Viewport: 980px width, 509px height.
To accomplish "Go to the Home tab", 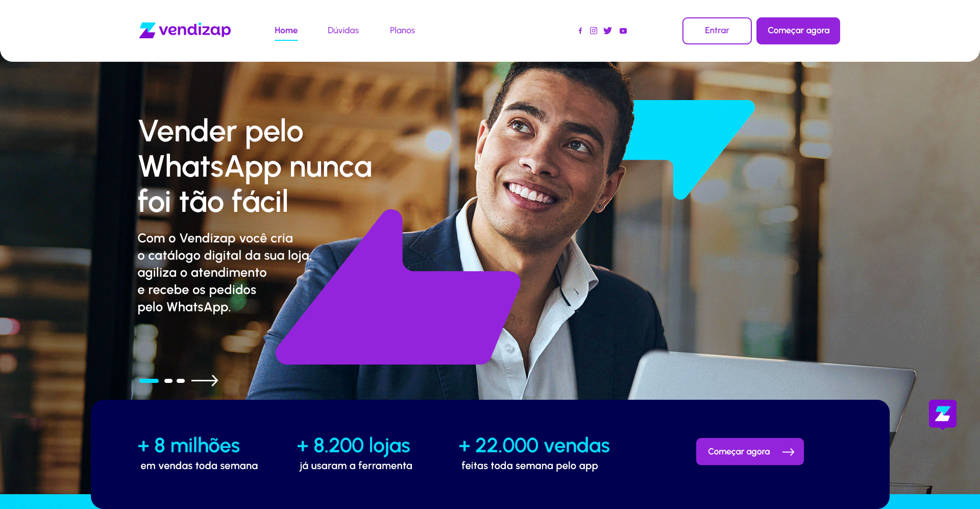I will (x=286, y=31).
